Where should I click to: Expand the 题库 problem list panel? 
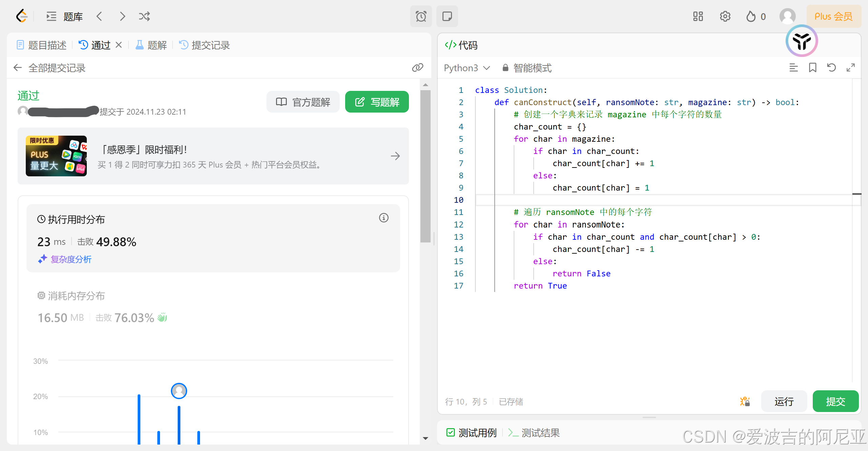[64, 16]
